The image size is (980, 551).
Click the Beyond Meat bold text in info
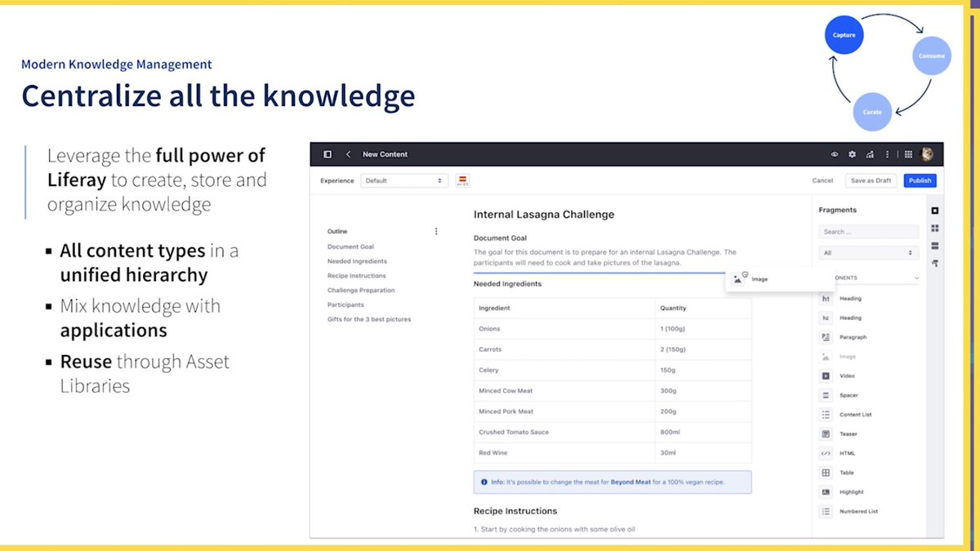pyautogui.click(x=630, y=482)
